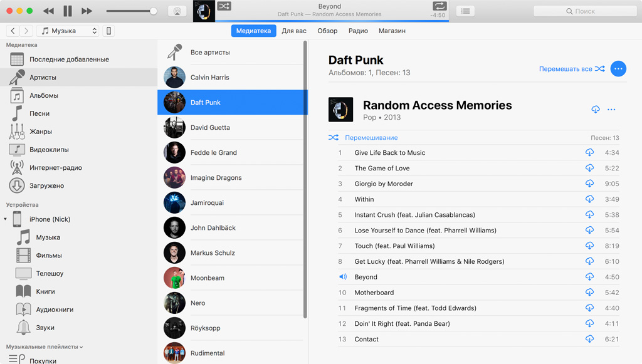Click the Поиск search field
The width and height of the screenshot is (642, 364).
click(x=585, y=11)
